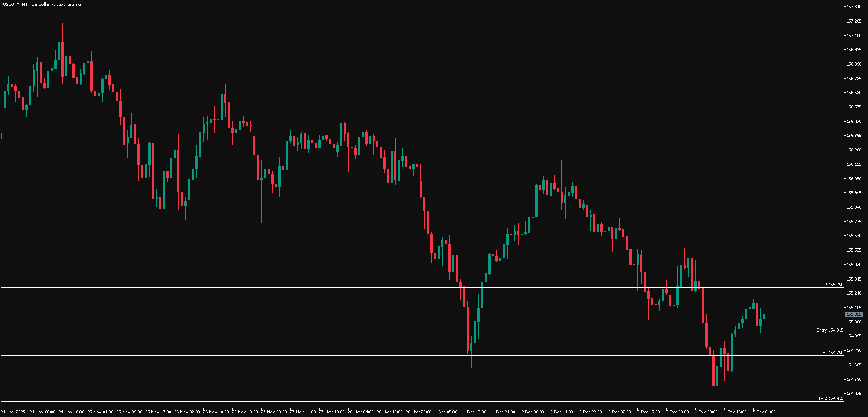Click the 28 Nov 04:00 time label

tap(361, 412)
